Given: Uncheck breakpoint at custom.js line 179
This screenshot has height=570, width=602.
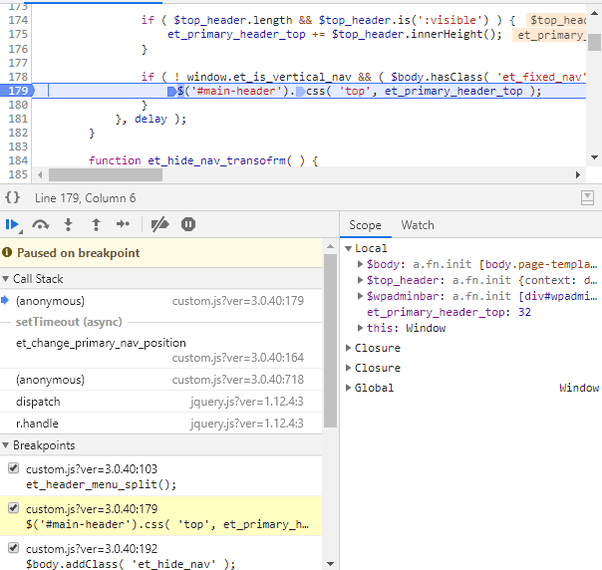Looking at the screenshot, I should (13, 508).
